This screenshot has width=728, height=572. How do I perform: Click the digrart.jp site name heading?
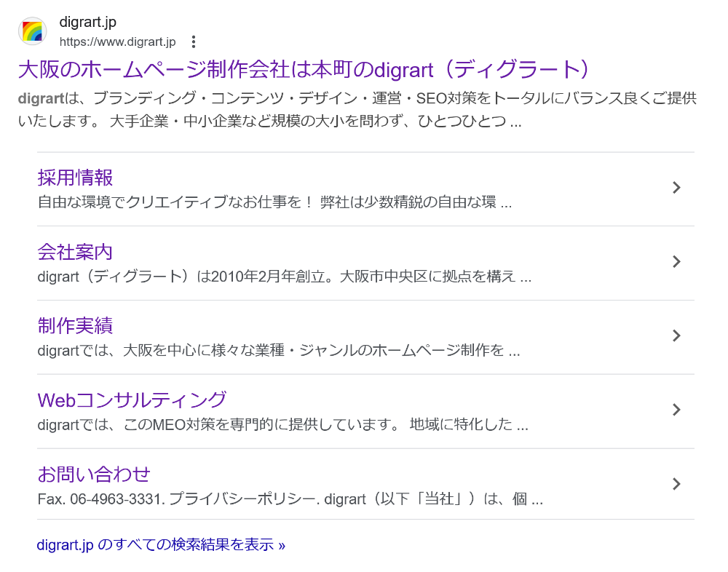click(x=87, y=23)
